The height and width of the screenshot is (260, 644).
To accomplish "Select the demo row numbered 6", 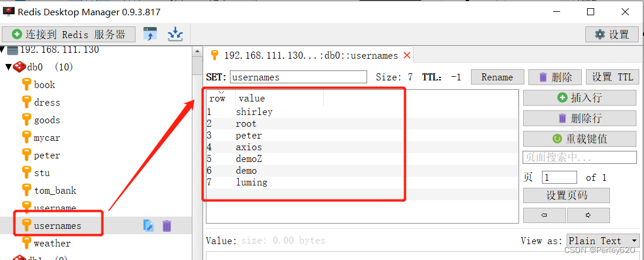I will tap(362, 171).
